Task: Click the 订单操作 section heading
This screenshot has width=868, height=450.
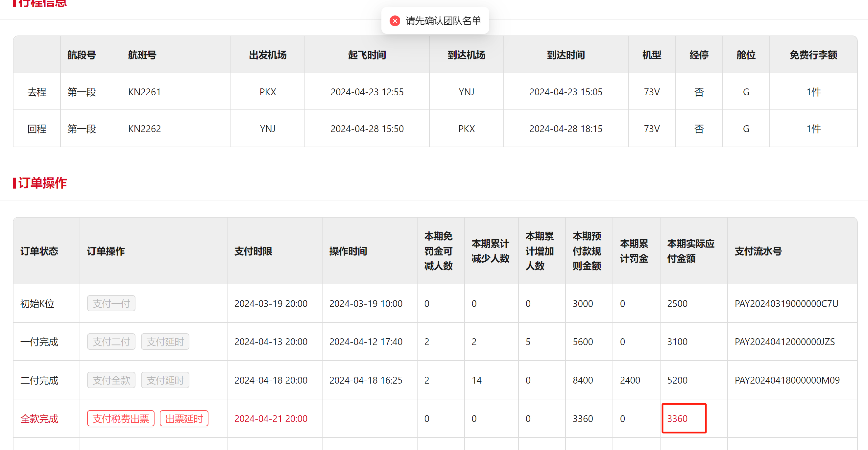Action: [x=42, y=183]
